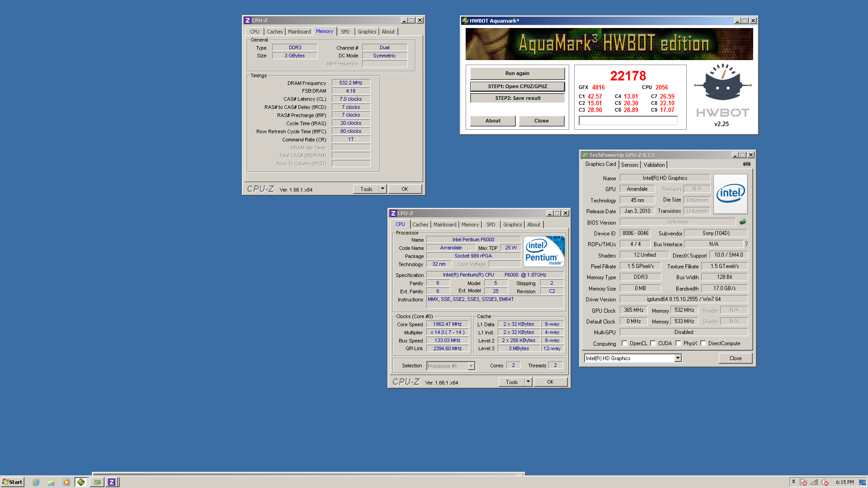
Task: Open Windows Explorer folder icon in taskbar
Action: [x=51, y=482]
